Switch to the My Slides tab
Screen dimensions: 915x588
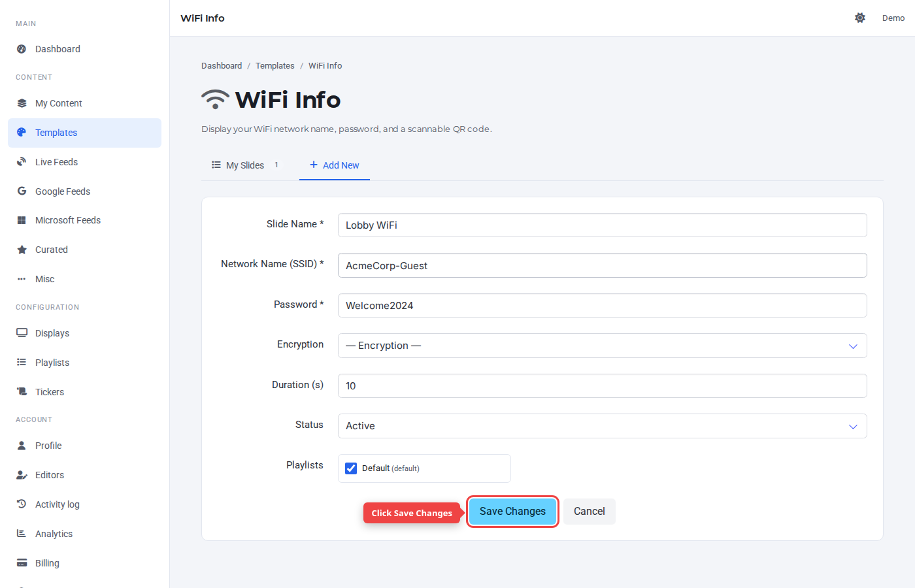(x=245, y=165)
